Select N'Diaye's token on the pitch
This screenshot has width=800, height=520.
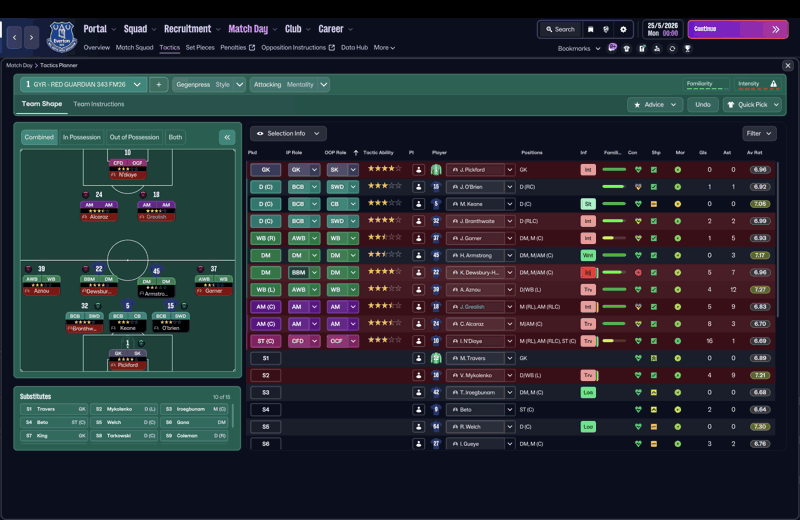(128, 169)
